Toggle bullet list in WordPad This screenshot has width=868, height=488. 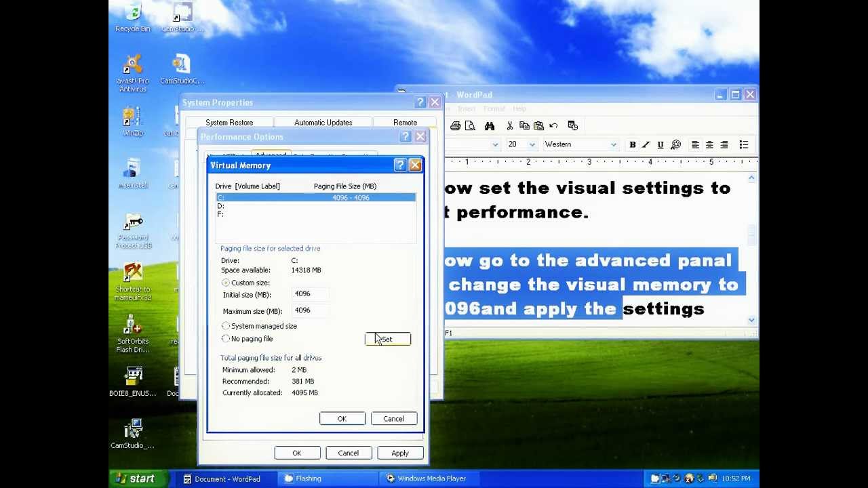pos(743,144)
